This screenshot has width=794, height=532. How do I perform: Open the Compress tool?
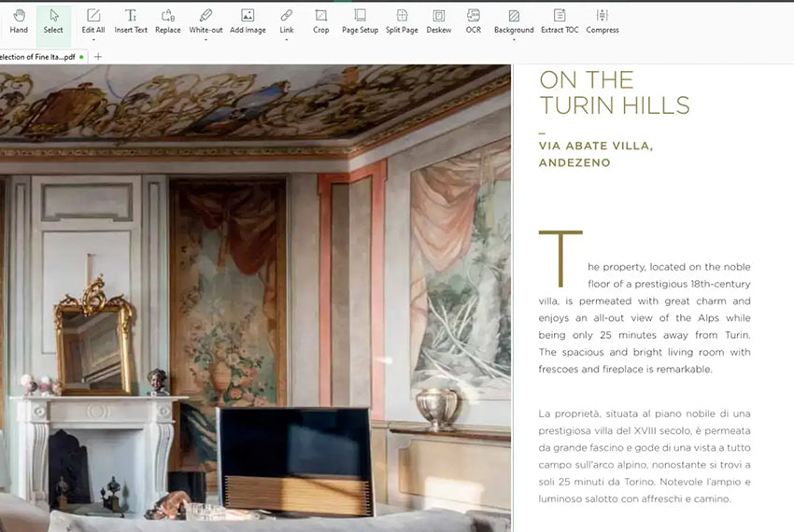pos(603,21)
